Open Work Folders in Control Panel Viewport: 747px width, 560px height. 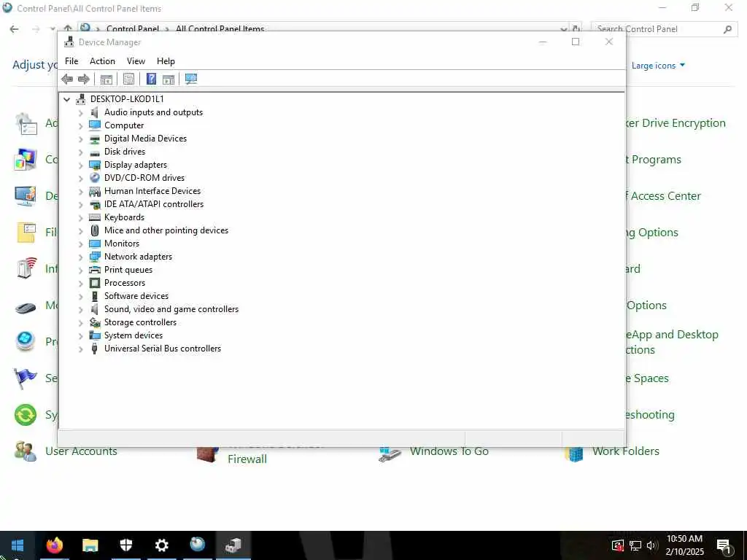pyautogui.click(x=625, y=451)
